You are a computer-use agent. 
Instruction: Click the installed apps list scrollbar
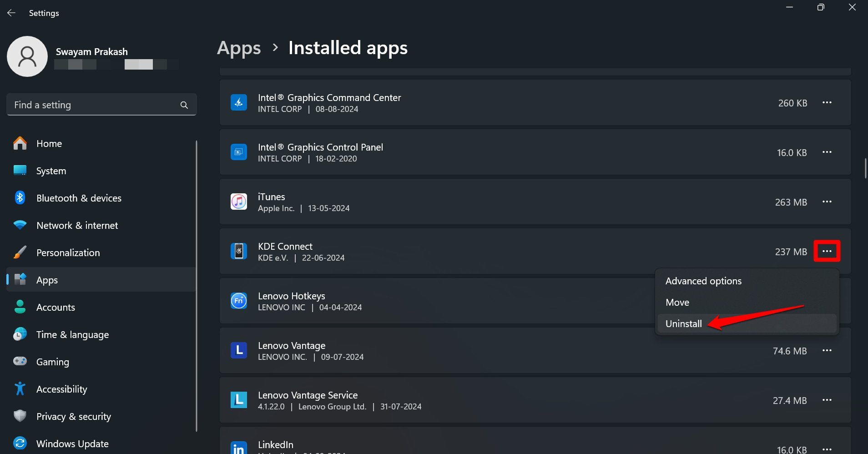[x=865, y=168]
